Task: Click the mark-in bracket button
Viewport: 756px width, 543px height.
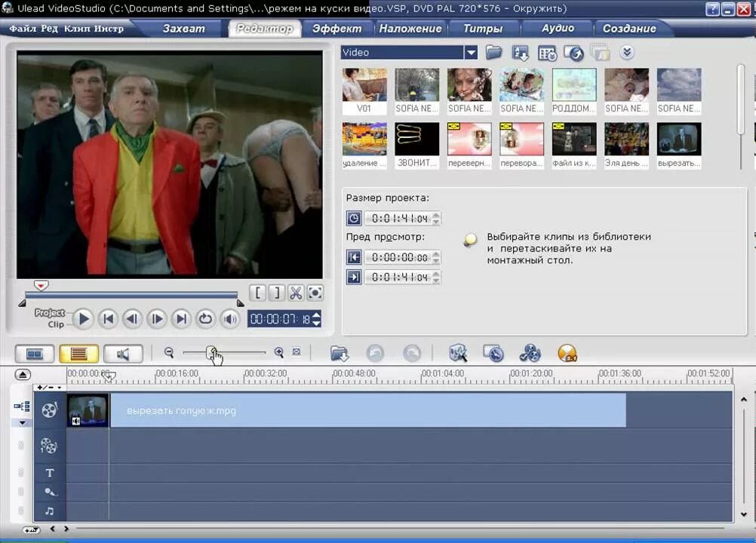Action: point(257,293)
